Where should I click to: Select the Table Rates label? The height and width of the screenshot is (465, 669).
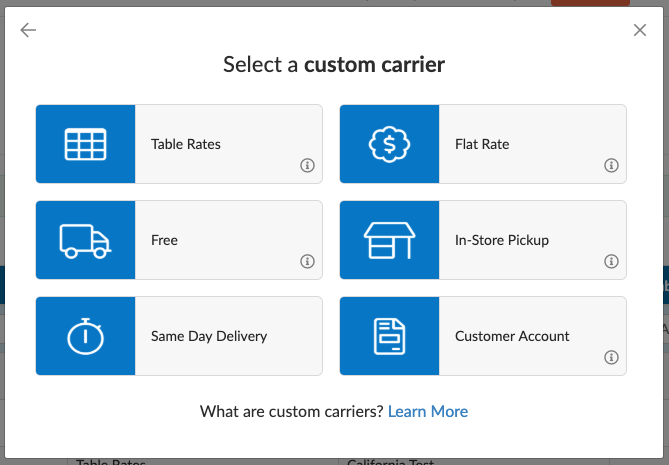(186, 144)
